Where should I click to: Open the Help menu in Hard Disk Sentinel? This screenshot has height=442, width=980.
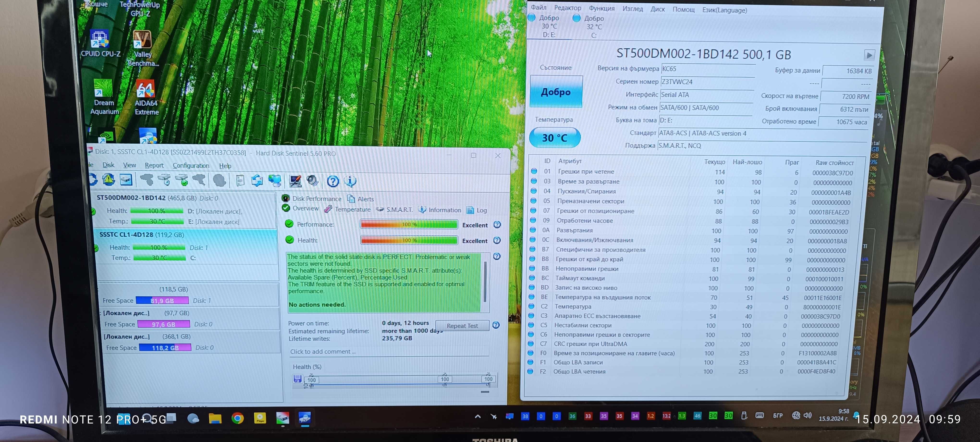pos(225,166)
